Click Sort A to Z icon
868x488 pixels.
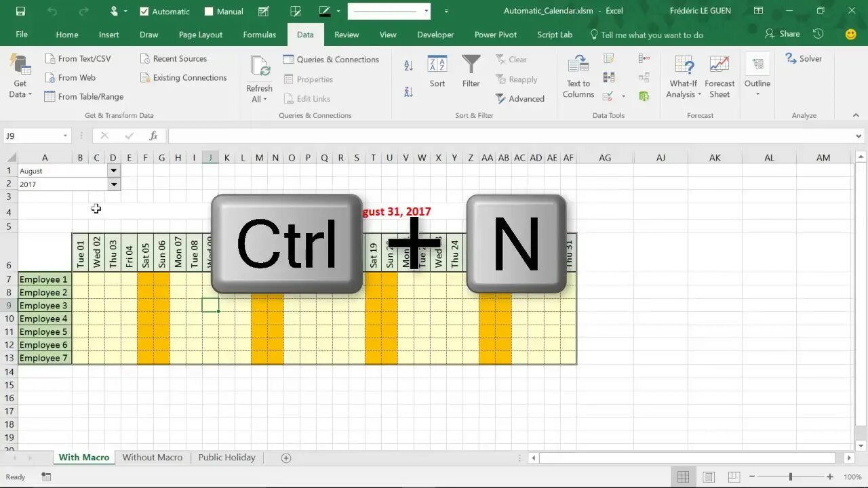(408, 66)
